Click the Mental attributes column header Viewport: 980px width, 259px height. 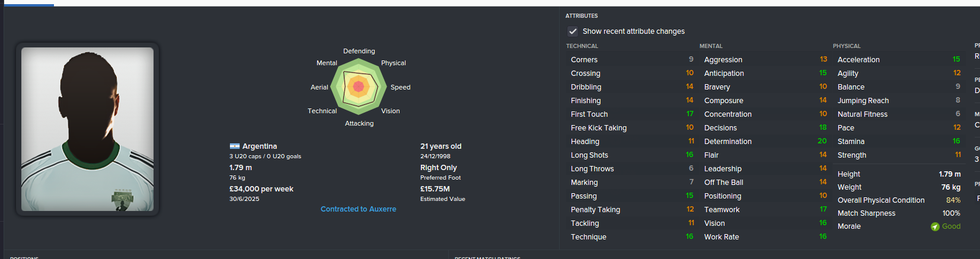(x=711, y=46)
